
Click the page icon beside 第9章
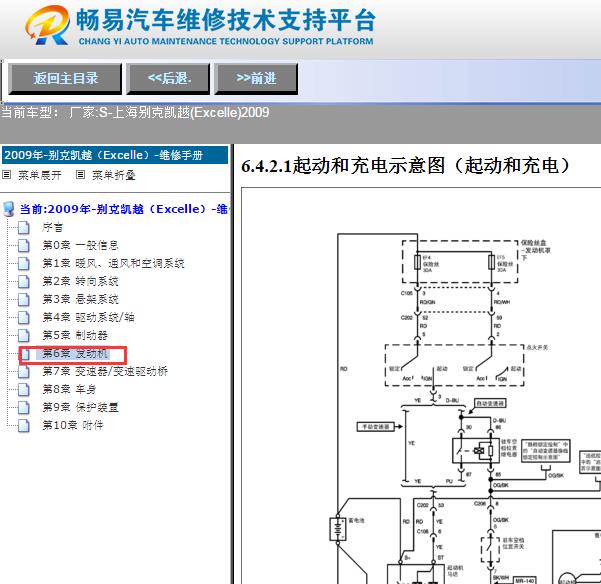(x=24, y=407)
